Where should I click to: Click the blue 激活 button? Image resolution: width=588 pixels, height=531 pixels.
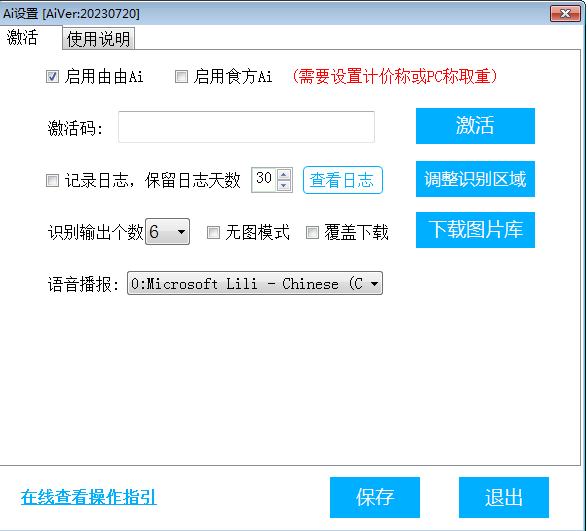(x=475, y=126)
